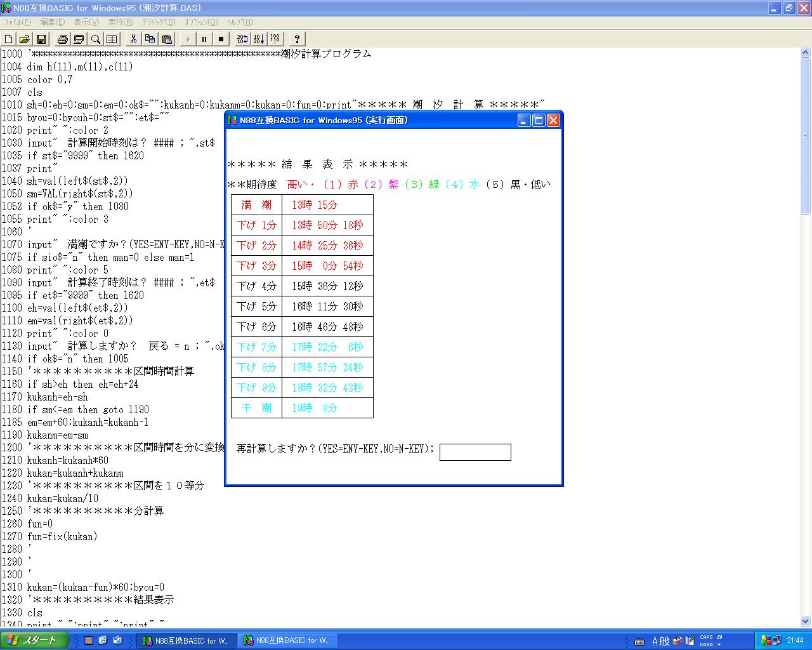Switch to first N88互換BASIC taskbar button
Viewport: 812px width, 650px height.
tap(187, 641)
